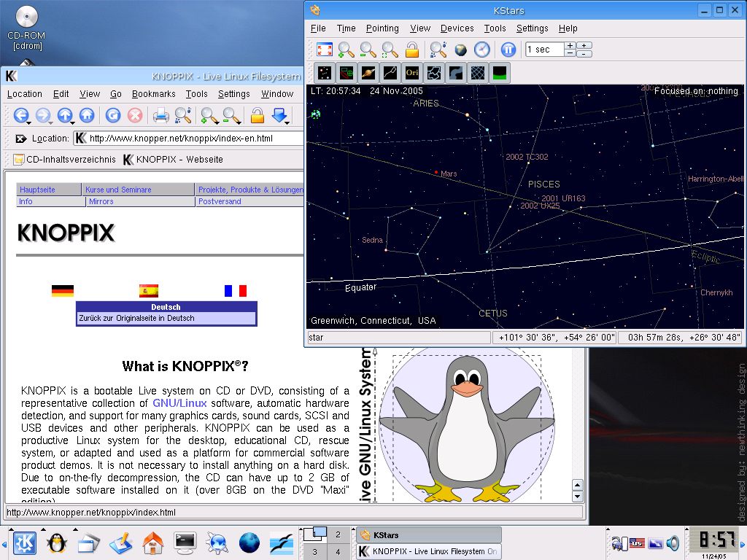Toggle green ground horizon in KStars
The height and width of the screenshot is (560, 747).
pos(500,73)
